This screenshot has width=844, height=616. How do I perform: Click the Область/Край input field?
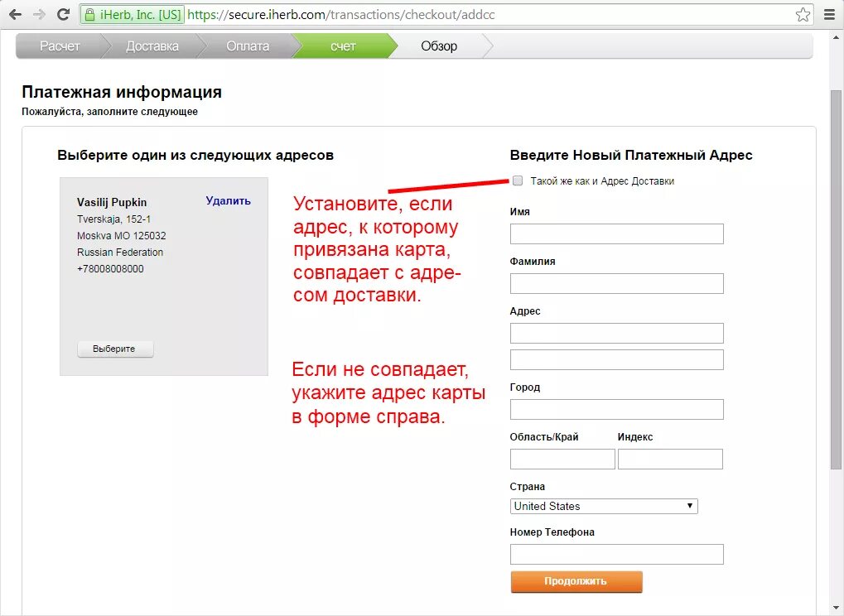tap(562, 460)
